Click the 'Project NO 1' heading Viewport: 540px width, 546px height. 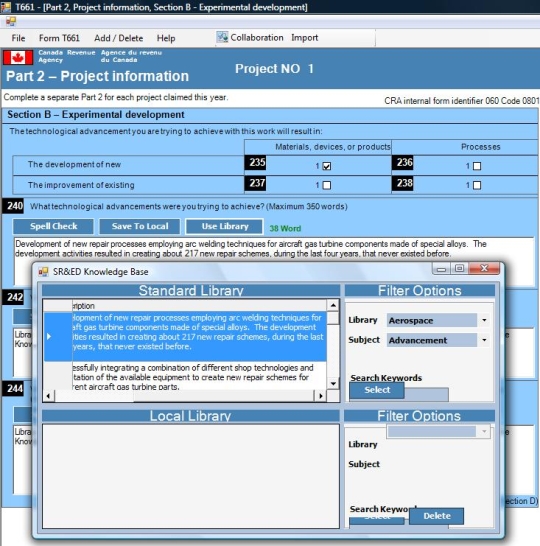click(274, 69)
